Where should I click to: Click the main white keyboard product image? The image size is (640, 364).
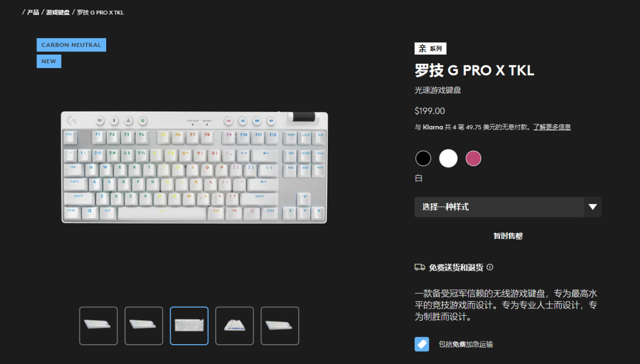194,167
